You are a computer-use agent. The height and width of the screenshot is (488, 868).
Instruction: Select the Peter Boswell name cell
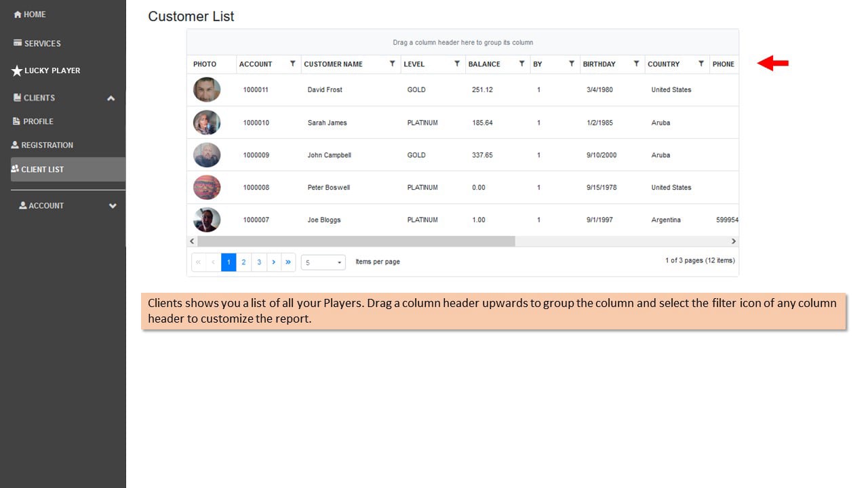pyautogui.click(x=329, y=188)
